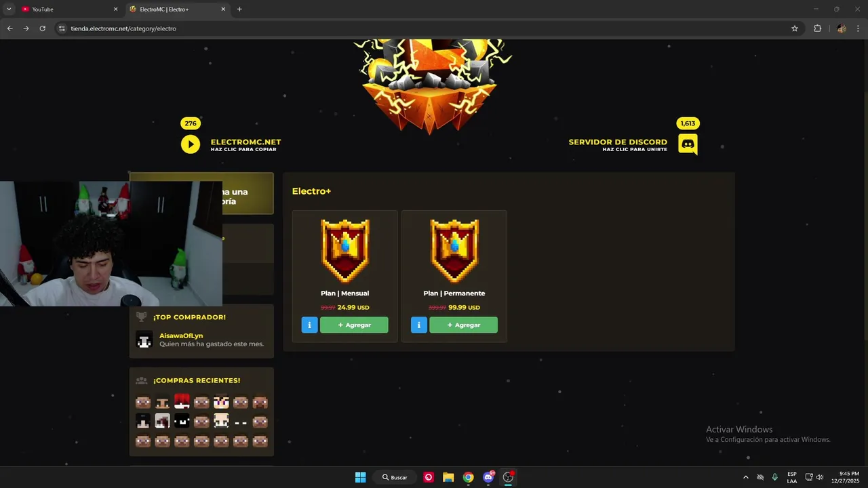Open File Explorer from taskbar

[448, 477]
